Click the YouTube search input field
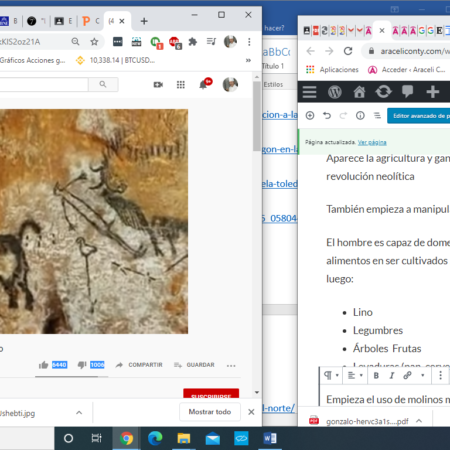The image size is (450, 450). click(x=44, y=84)
